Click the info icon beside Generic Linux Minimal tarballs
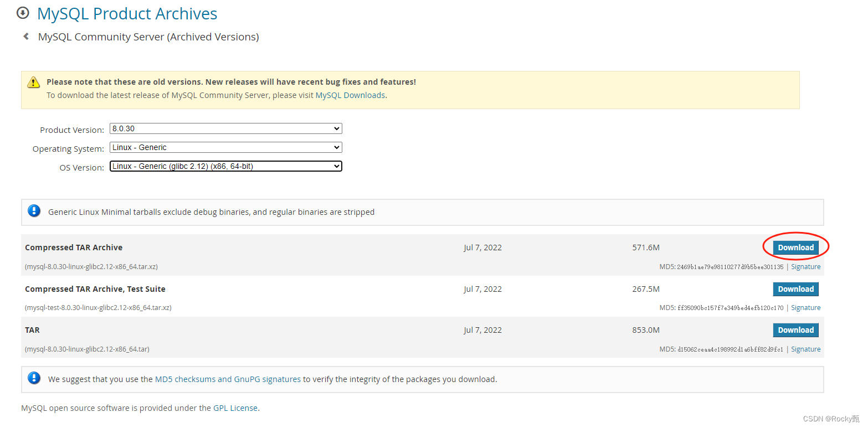The width and height of the screenshot is (868, 428). tap(34, 211)
